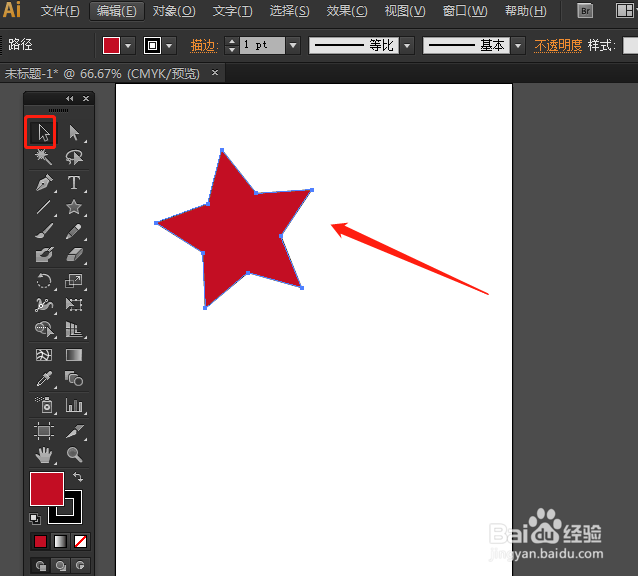Adjust stroke weight with stepper arrows
Image resolution: width=638 pixels, height=576 pixels.
tap(232, 45)
